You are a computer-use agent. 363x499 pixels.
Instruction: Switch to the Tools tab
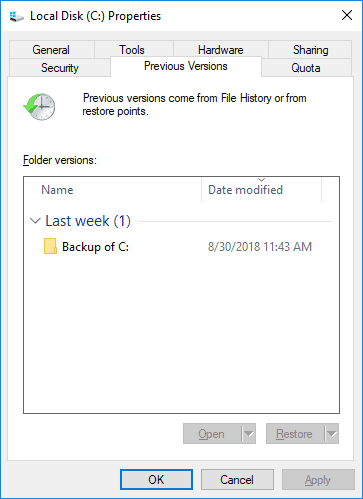pos(132,50)
